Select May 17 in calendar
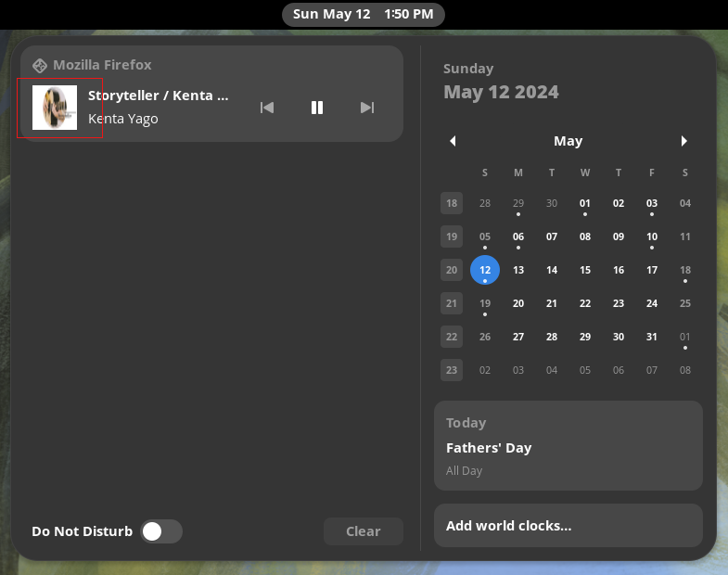The image size is (728, 575). coord(652,270)
